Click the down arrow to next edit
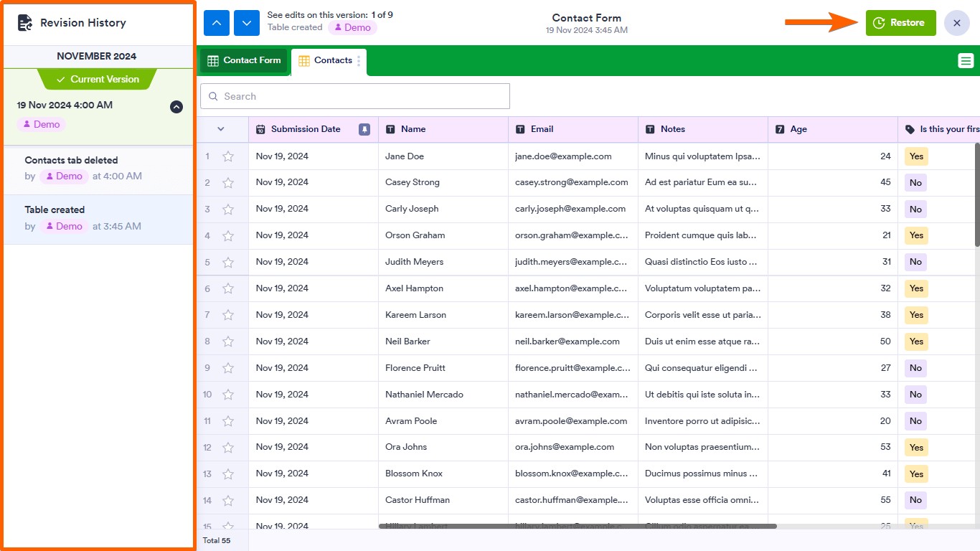 (247, 23)
